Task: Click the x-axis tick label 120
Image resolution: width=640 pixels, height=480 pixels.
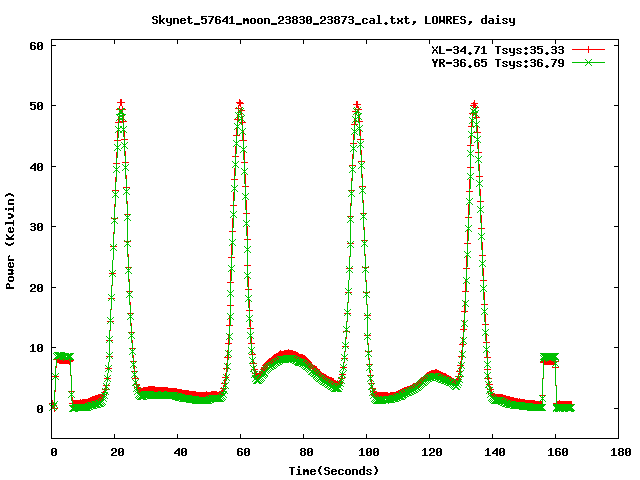Action: (x=431, y=452)
